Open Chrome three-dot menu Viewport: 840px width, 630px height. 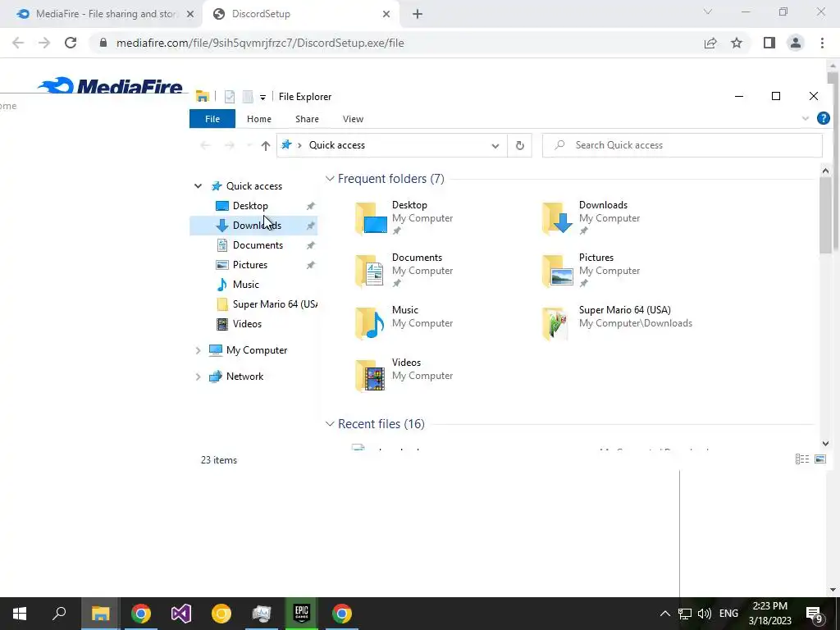point(822,43)
